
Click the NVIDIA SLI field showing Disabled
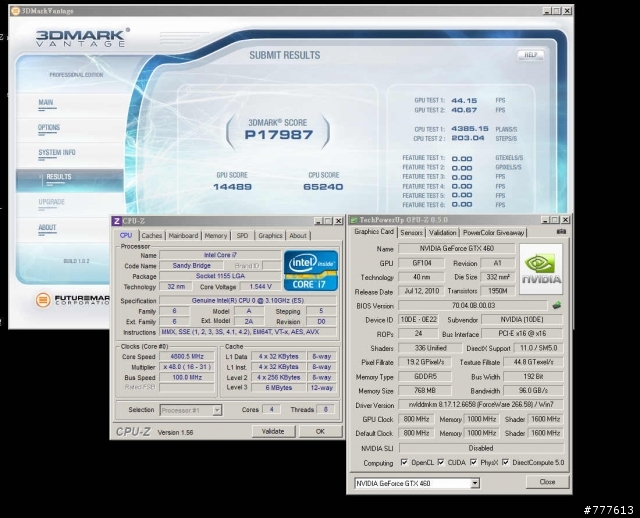[x=481, y=448]
